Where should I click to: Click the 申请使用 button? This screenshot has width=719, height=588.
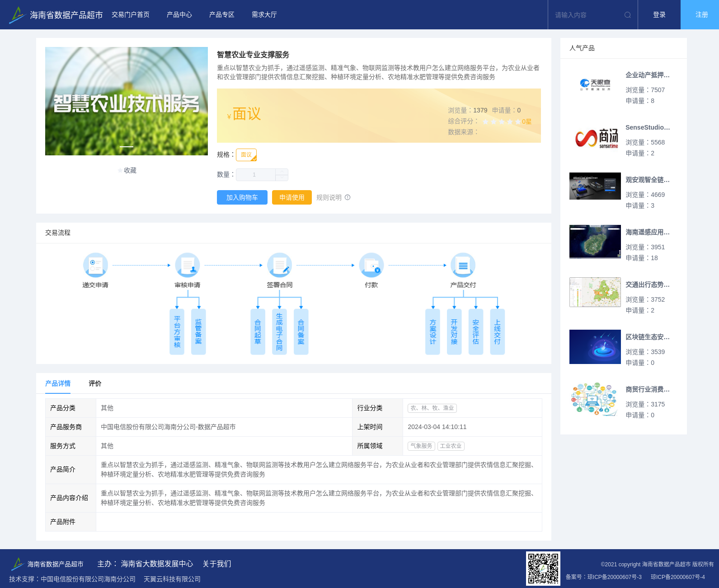[x=292, y=197]
